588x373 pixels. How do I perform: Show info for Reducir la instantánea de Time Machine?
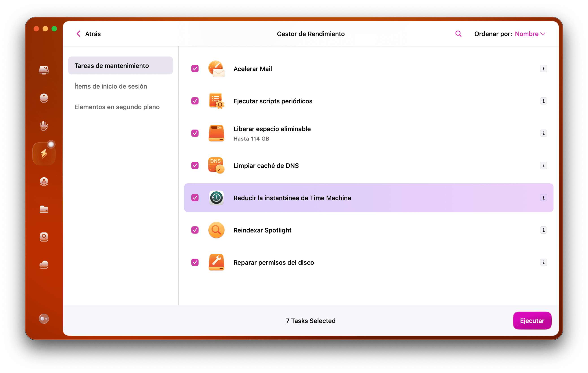point(544,198)
